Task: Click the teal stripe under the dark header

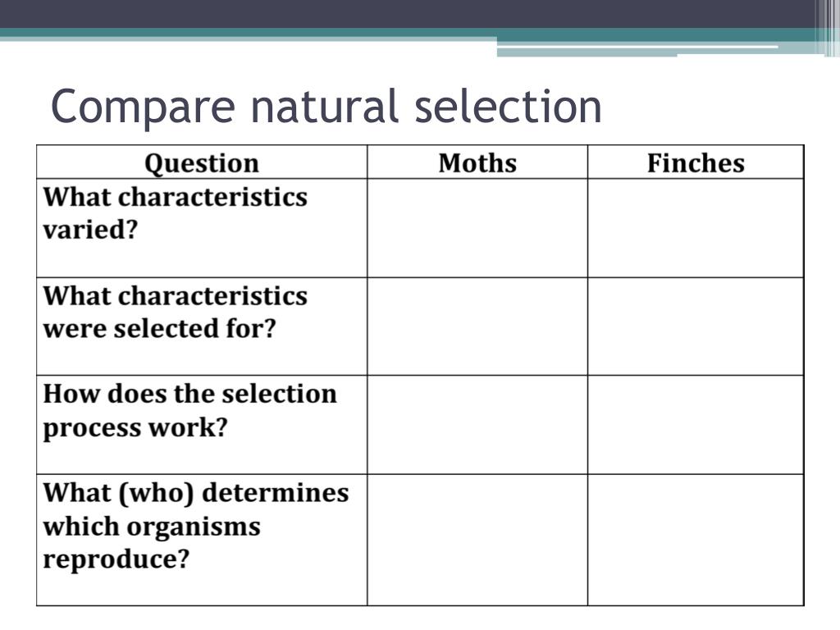Action: click(407, 32)
